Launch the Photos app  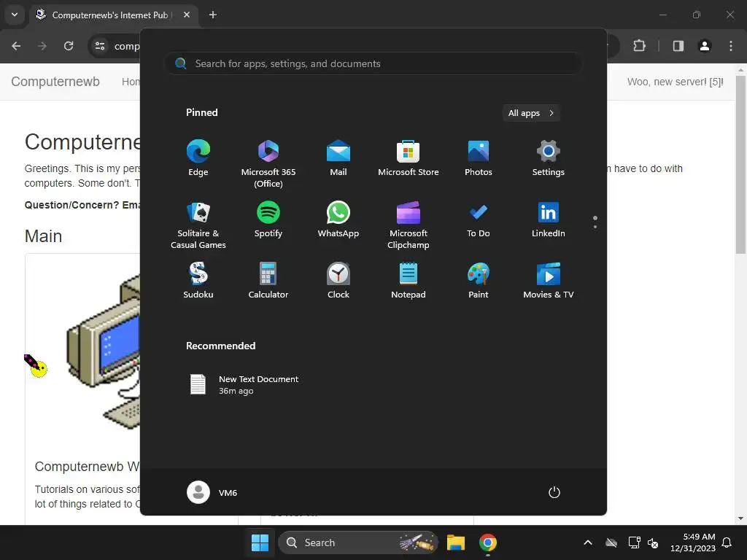(x=479, y=157)
